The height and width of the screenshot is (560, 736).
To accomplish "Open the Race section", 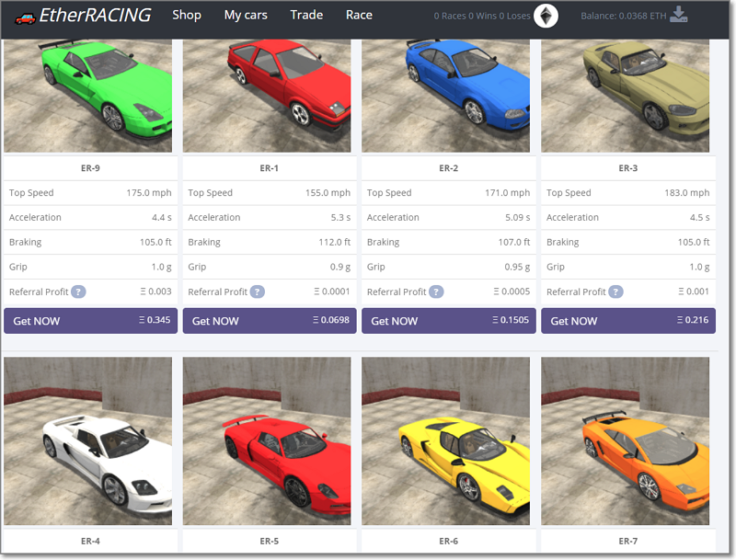I will tap(359, 15).
